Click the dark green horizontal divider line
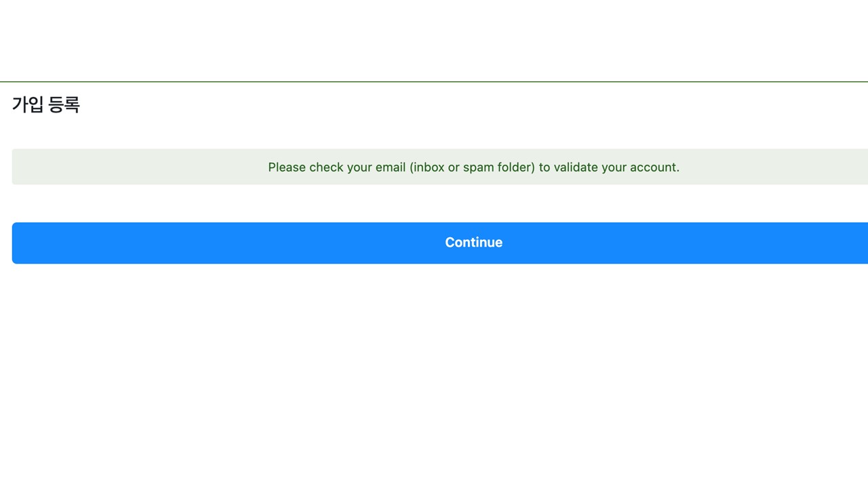 434,81
